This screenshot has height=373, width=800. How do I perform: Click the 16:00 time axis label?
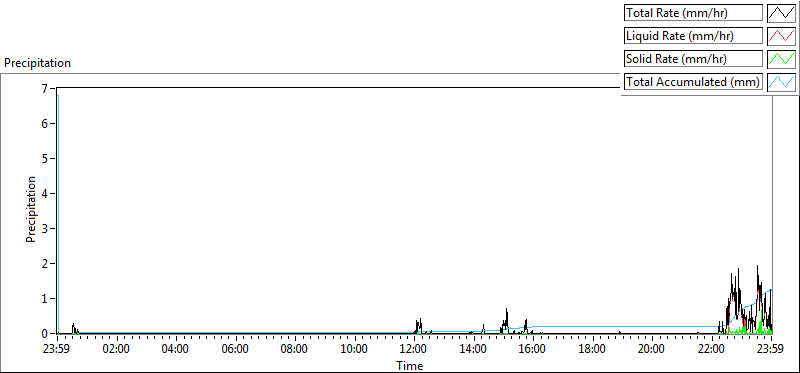click(533, 350)
